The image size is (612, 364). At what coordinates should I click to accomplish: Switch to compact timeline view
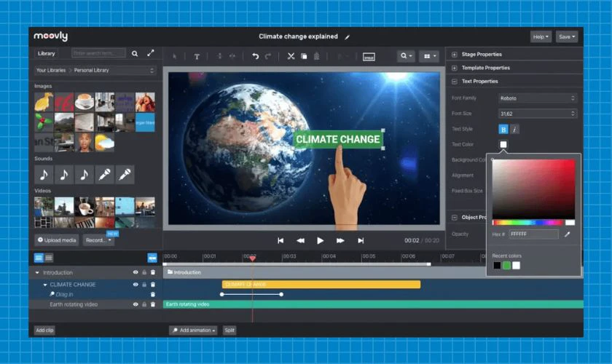coord(49,258)
